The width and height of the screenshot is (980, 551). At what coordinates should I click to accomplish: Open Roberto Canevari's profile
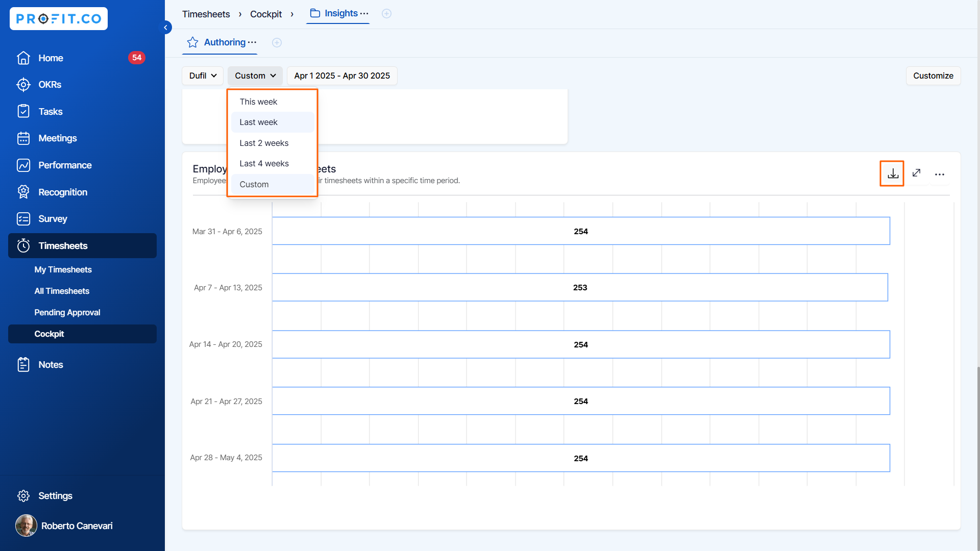point(77,525)
